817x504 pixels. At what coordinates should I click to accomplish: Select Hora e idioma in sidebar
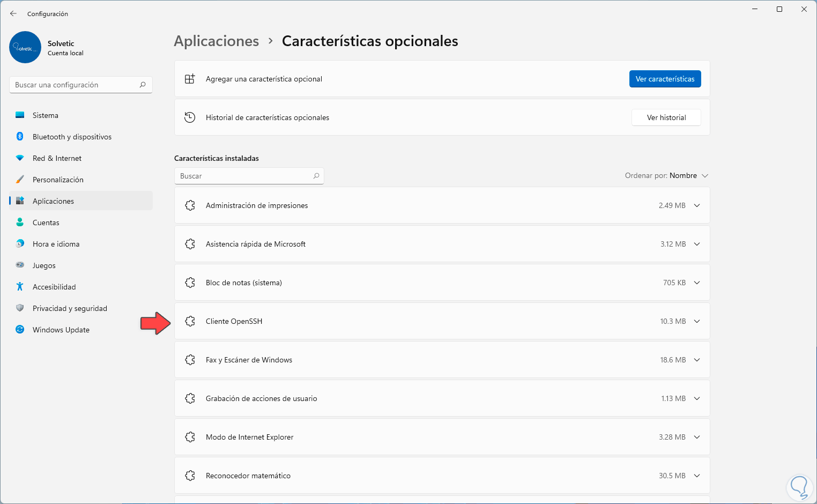click(56, 244)
